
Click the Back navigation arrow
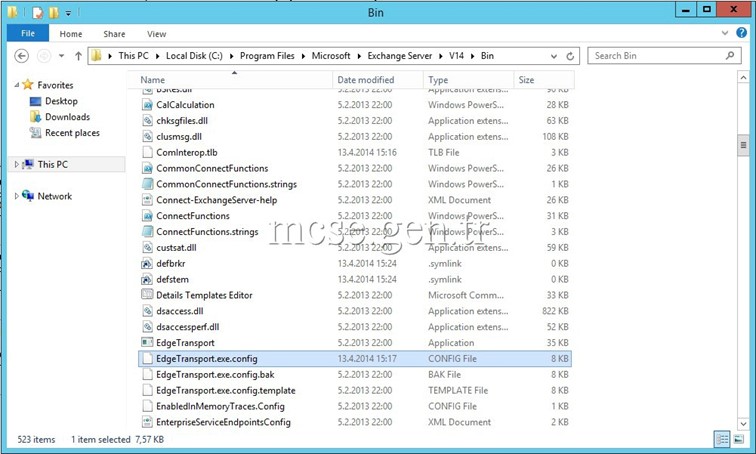pos(21,56)
